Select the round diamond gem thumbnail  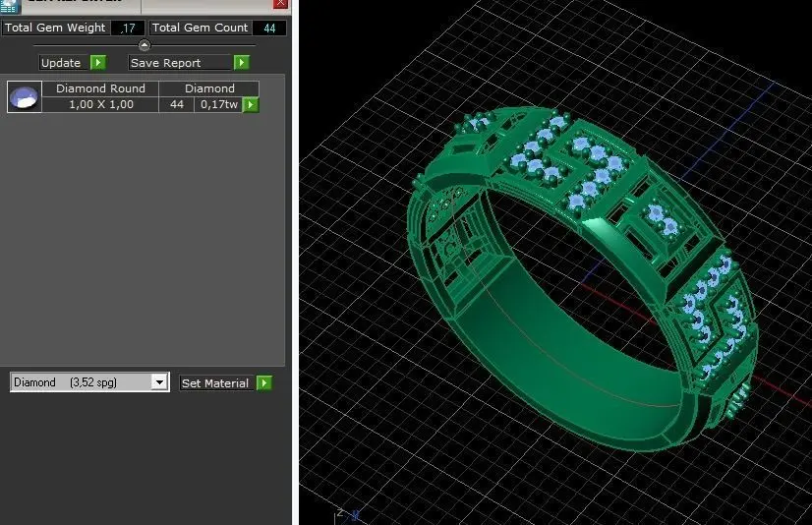(x=25, y=96)
